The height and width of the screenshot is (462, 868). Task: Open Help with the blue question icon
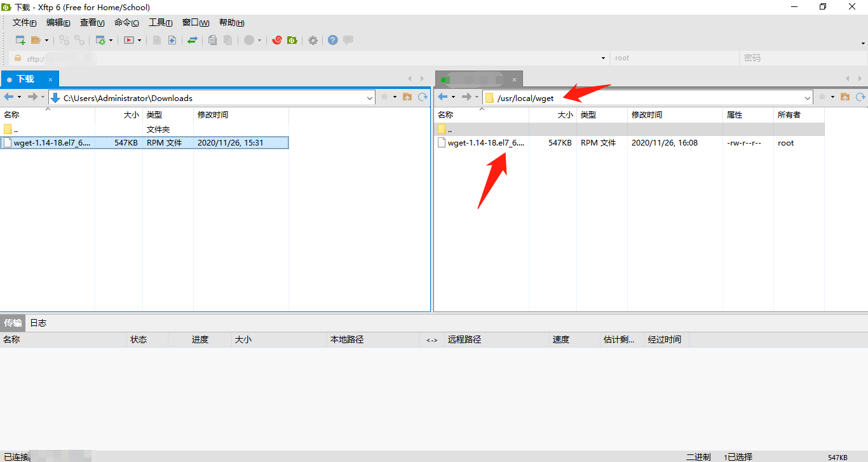click(333, 40)
